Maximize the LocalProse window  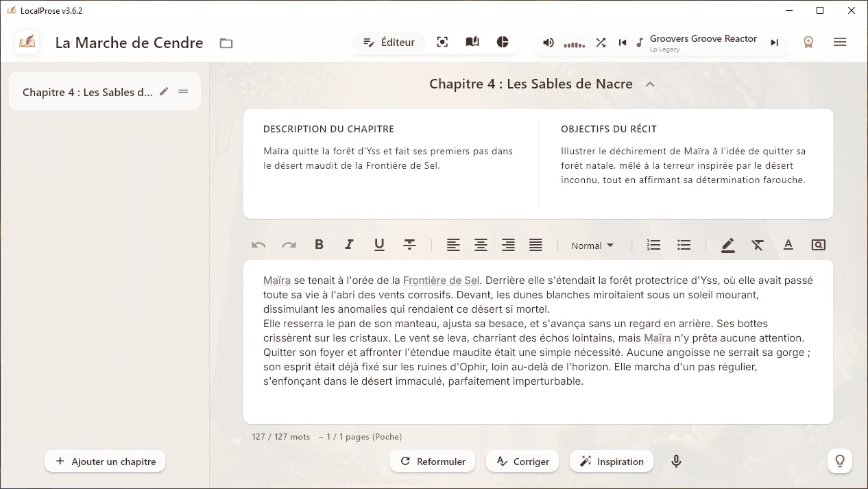(x=820, y=10)
